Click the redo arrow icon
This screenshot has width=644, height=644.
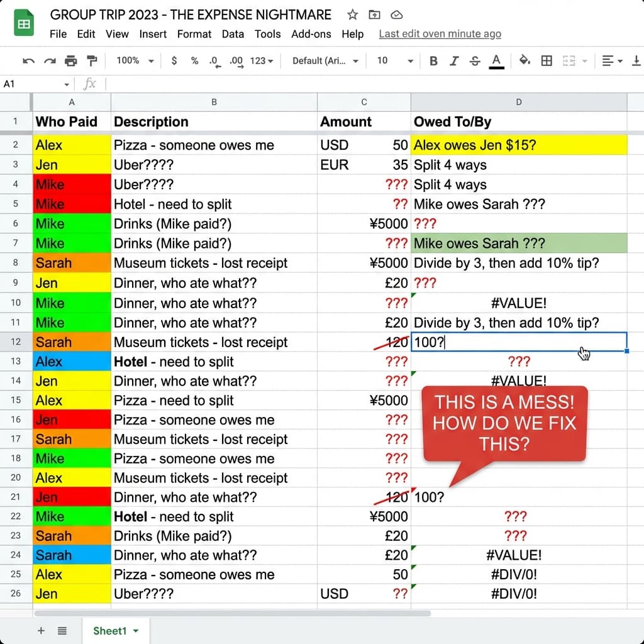point(50,61)
